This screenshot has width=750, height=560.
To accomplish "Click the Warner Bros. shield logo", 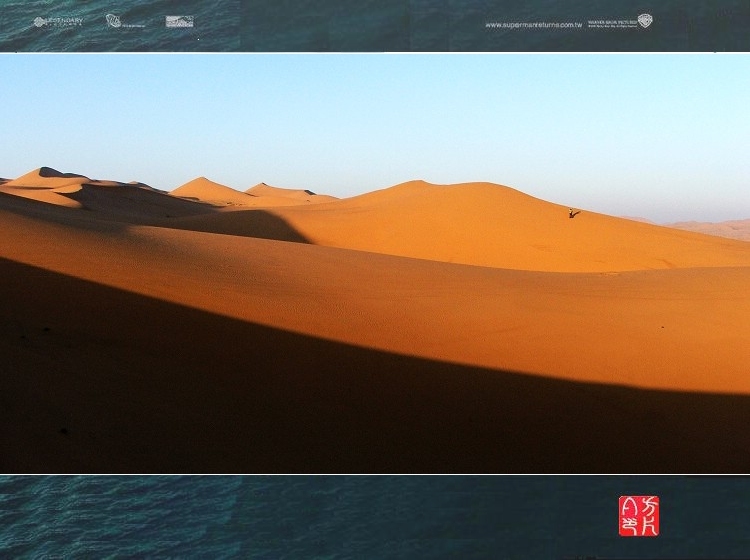I will (x=644, y=21).
